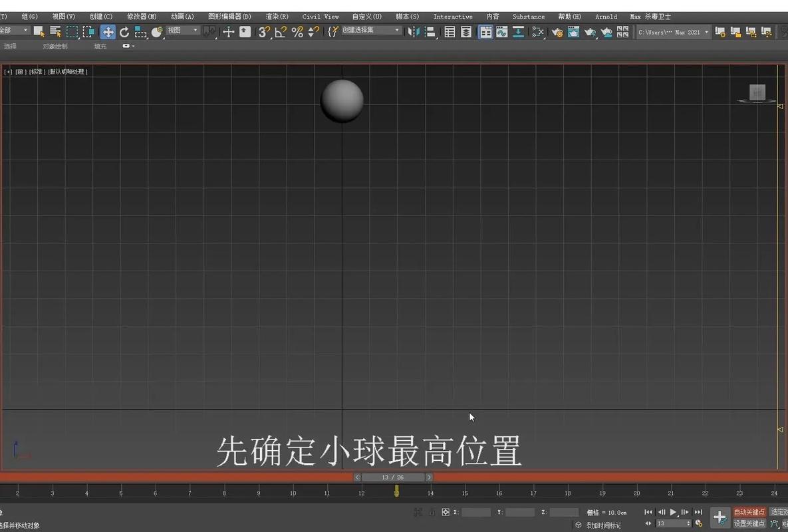The height and width of the screenshot is (532, 788).
Task: Select the Select and Move tool
Action: coord(108,31)
